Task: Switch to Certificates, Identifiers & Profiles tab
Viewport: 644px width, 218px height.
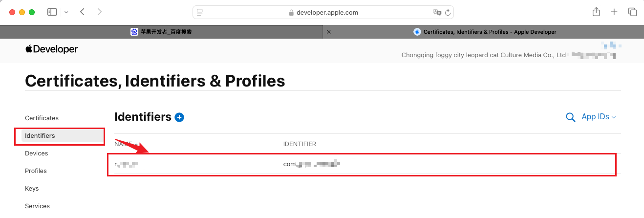Action: pyautogui.click(x=484, y=32)
